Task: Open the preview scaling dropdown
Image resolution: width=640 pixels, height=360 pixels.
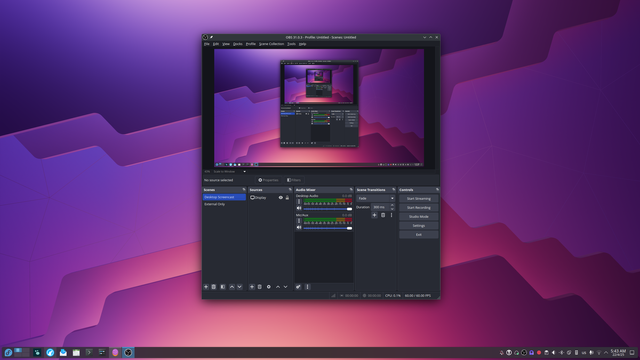Action: tap(229, 172)
